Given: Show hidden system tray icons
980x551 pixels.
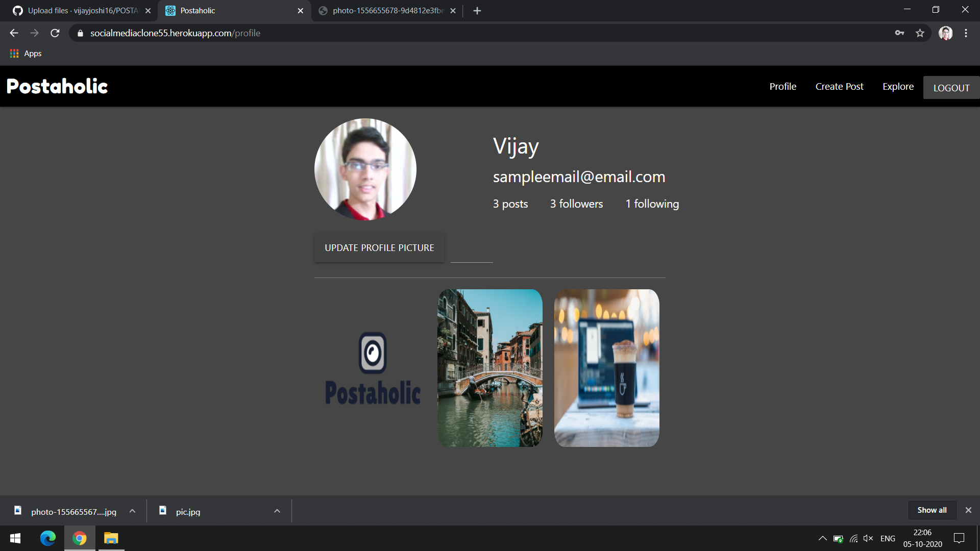Looking at the screenshot, I should pos(822,538).
